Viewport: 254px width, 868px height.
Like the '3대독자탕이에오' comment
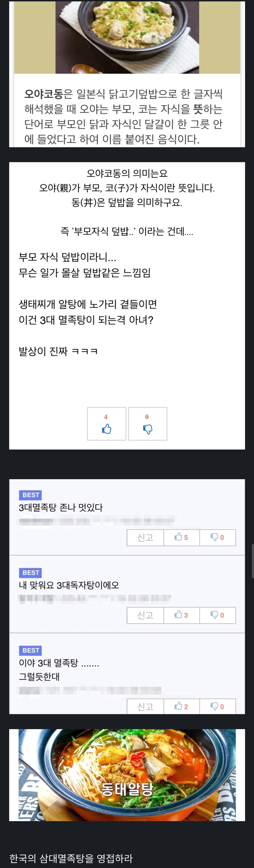pos(181,615)
